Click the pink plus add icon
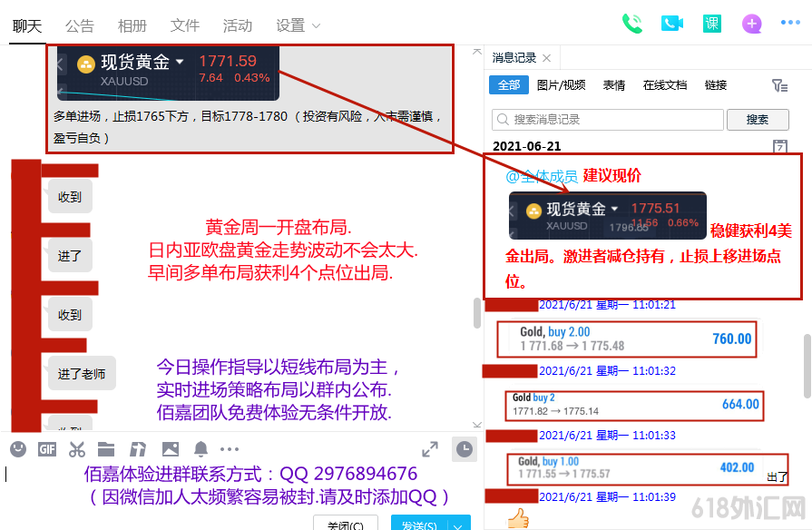Image resolution: width=812 pixels, height=530 pixels. (751, 24)
